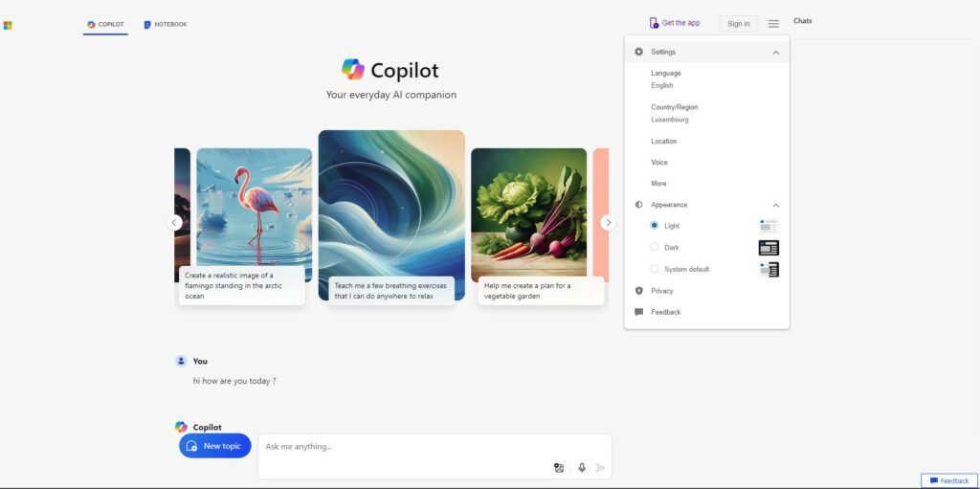Start a New topic
The height and width of the screenshot is (489, 980).
(215, 446)
